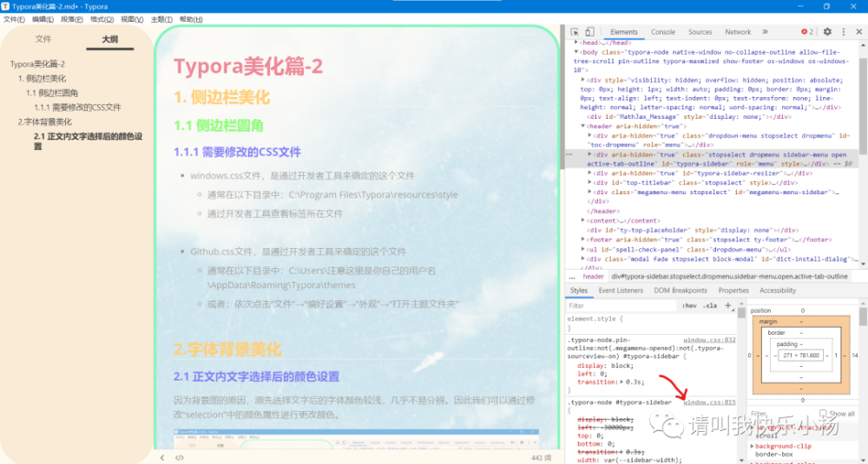Switch to the Console tab
Screen dimensions: 868x464
click(x=663, y=32)
